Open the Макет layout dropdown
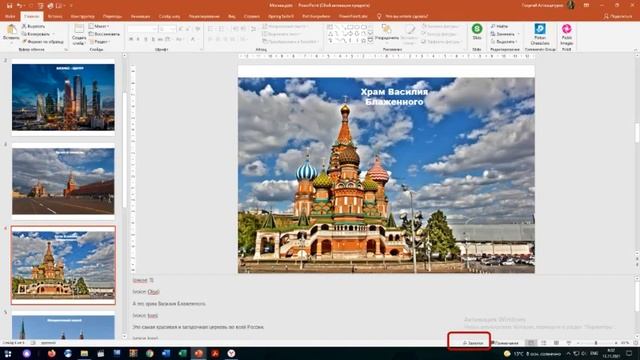This screenshot has width=640, height=360. tap(99, 26)
